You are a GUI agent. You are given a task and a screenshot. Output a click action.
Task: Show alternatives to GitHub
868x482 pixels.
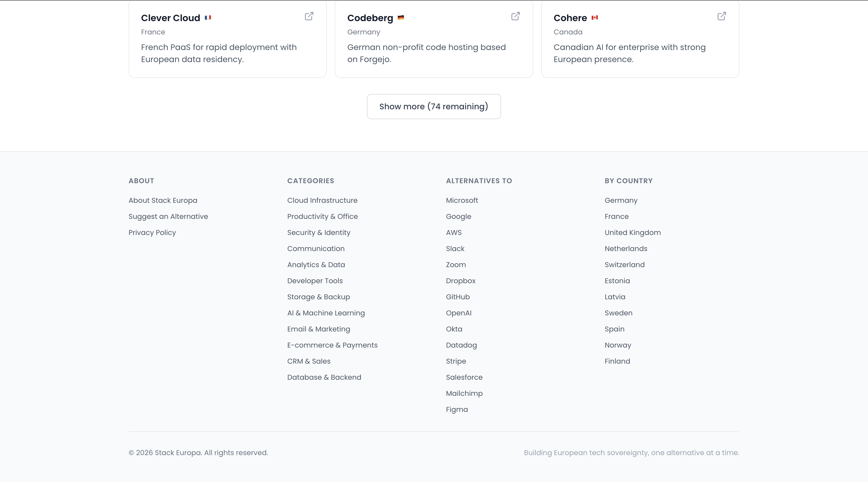[x=458, y=297]
